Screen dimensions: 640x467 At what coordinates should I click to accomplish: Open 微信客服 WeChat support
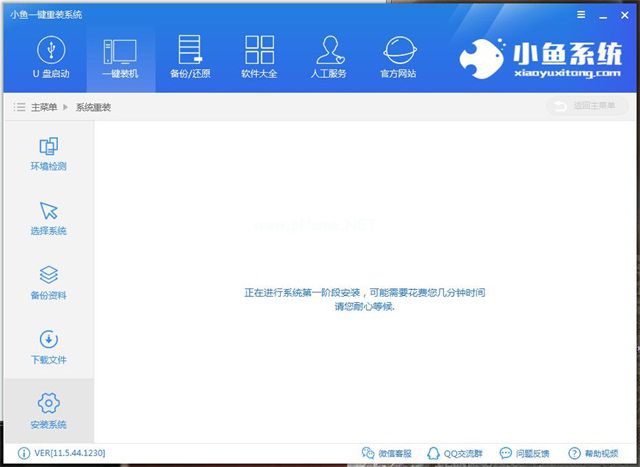tap(387, 454)
